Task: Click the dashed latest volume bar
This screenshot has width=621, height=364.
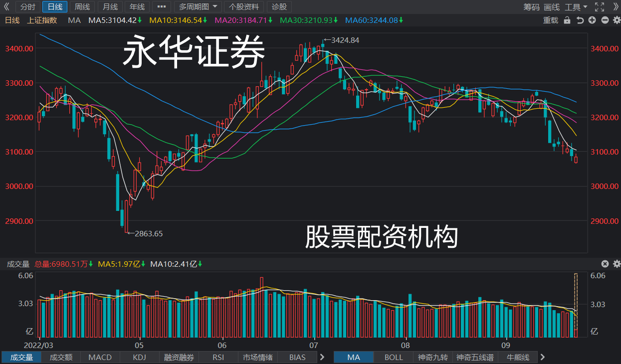Action: click(576, 301)
